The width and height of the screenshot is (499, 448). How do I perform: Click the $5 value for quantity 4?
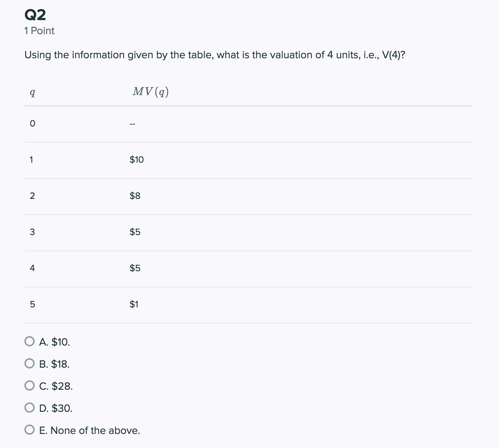click(x=135, y=268)
